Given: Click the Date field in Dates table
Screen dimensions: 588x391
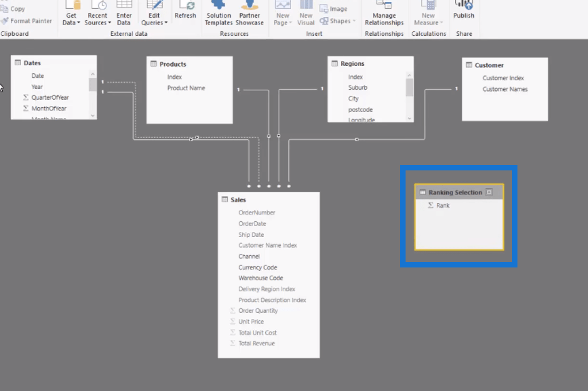Looking at the screenshot, I should 37,76.
